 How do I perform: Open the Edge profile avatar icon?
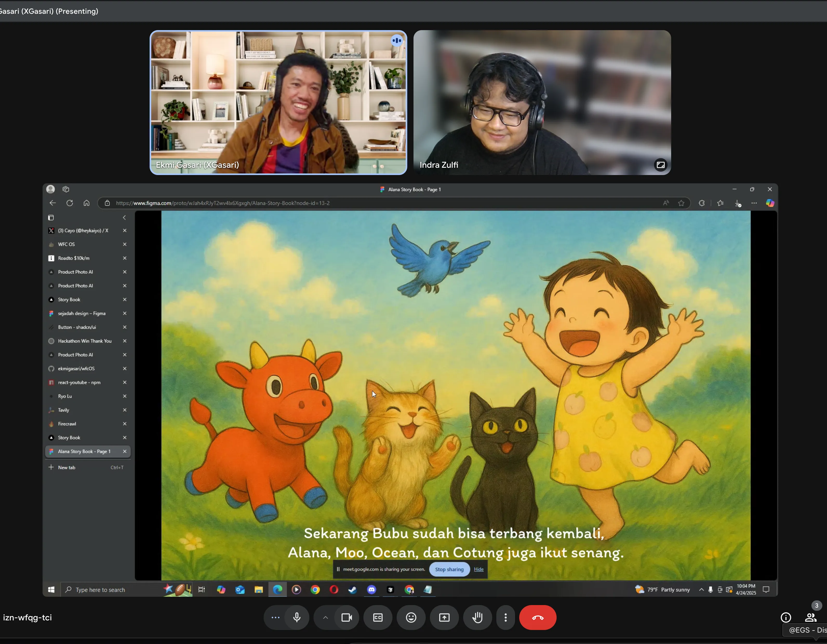(50, 189)
